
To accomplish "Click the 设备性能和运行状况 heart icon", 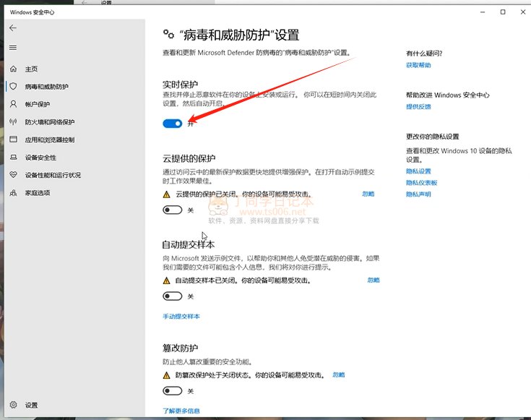I will (x=13, y=175).
